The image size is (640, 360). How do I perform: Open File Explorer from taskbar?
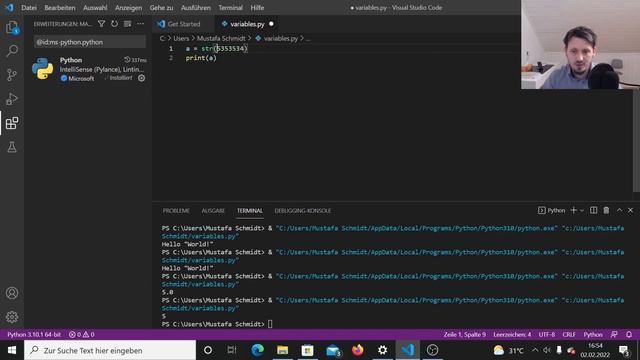(282, 350)
